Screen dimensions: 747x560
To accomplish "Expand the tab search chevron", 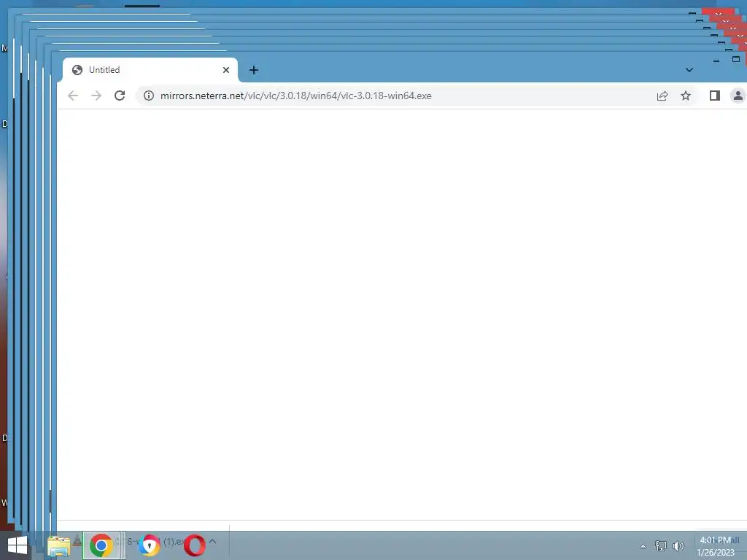I will click(x=689, y=70).
